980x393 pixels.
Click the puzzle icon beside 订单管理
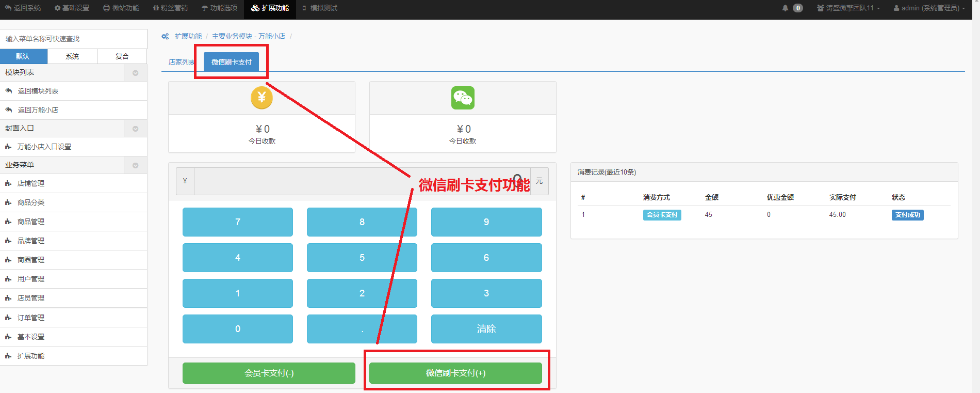pos(8,318)
